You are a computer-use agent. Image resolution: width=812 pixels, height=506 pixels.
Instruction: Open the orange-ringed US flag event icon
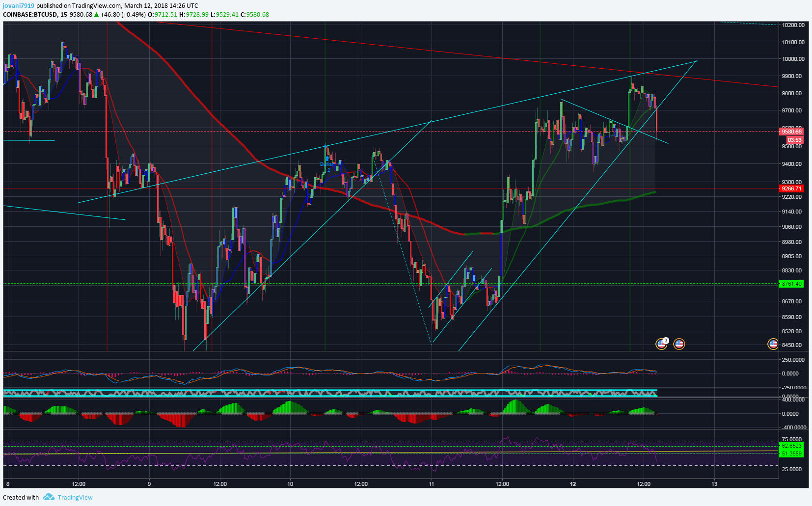679,344
